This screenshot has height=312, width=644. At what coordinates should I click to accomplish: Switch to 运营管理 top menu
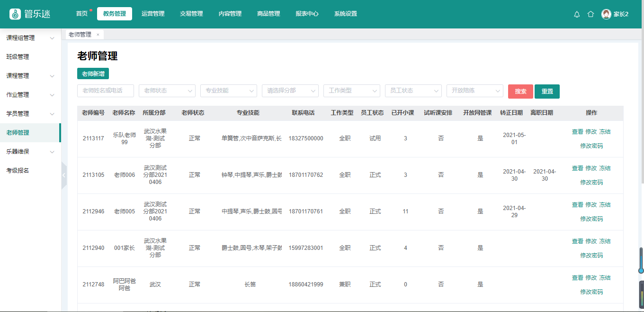point(153,14)
